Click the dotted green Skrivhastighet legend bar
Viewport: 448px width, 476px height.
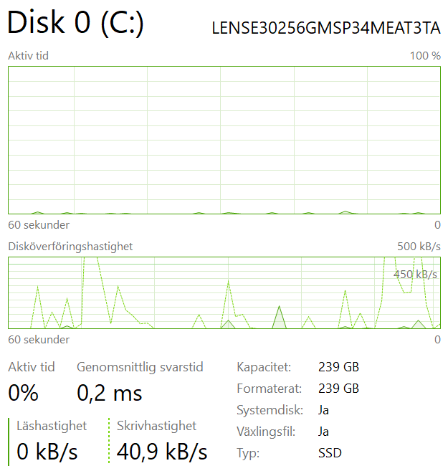coord(109,441)
